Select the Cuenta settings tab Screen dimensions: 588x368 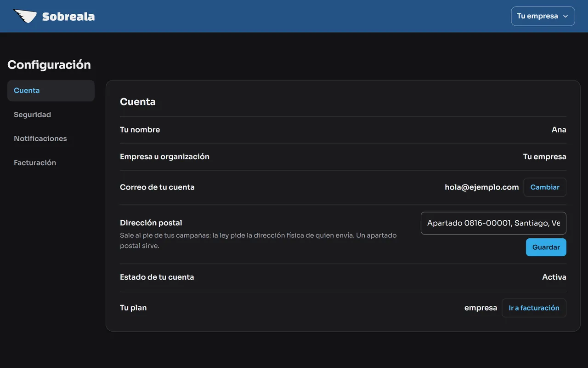pyautogui.click(x=51, y=91)
